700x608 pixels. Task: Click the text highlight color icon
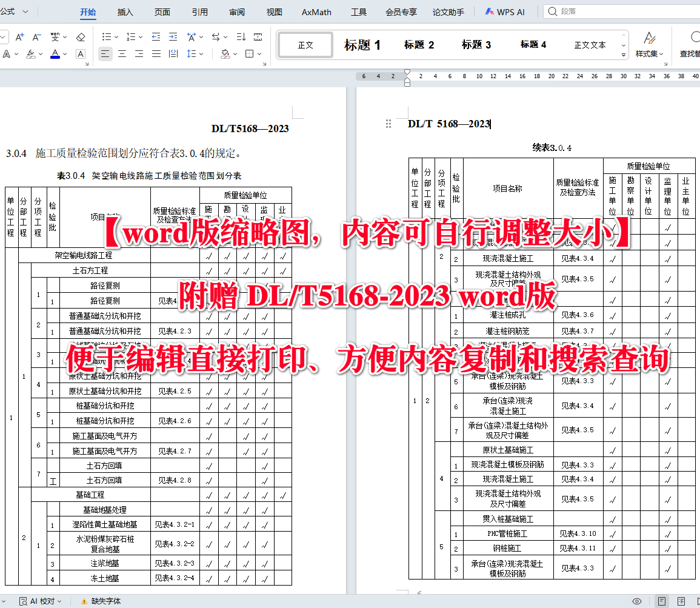[x=30, y=54]
